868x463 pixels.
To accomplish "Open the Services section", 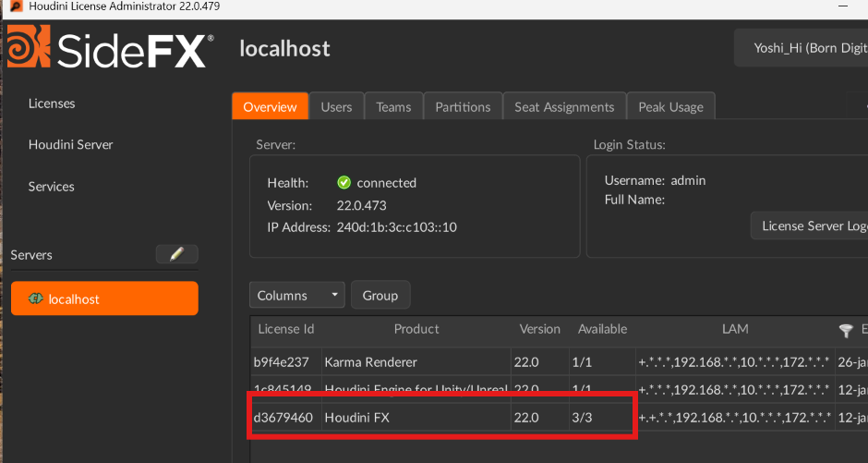I will pos(51,187).
